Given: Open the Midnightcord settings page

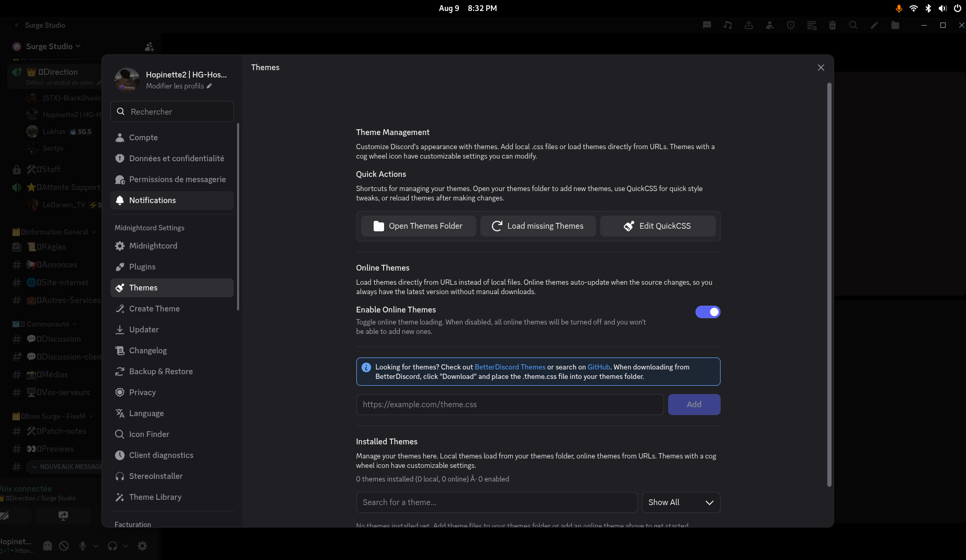Looking at the screenshot, I should click(x=172, y=246).
